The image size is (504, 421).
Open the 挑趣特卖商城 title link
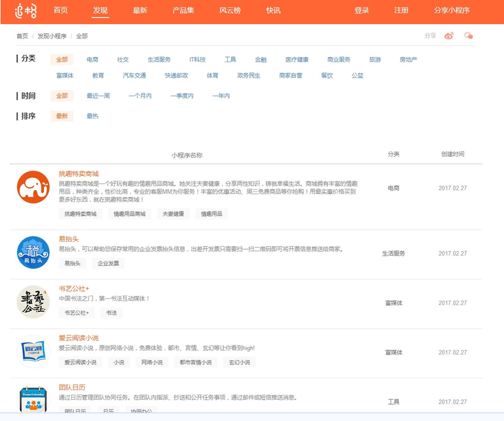(77, 174)
